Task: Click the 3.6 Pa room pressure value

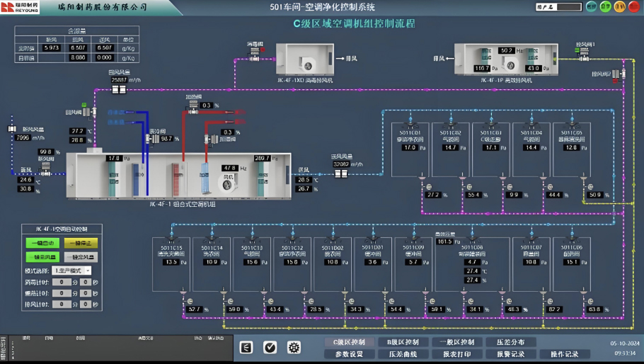Action: click(372, 262)
